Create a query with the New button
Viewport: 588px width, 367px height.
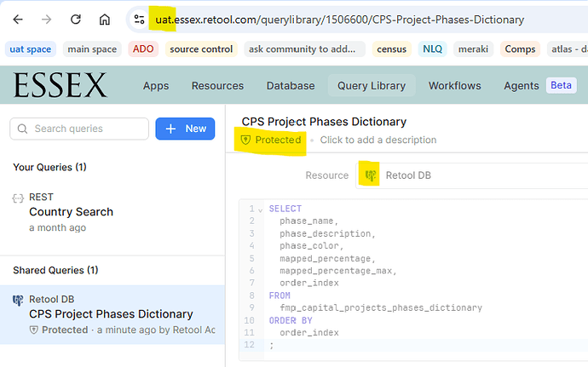[x=186, y=129]
